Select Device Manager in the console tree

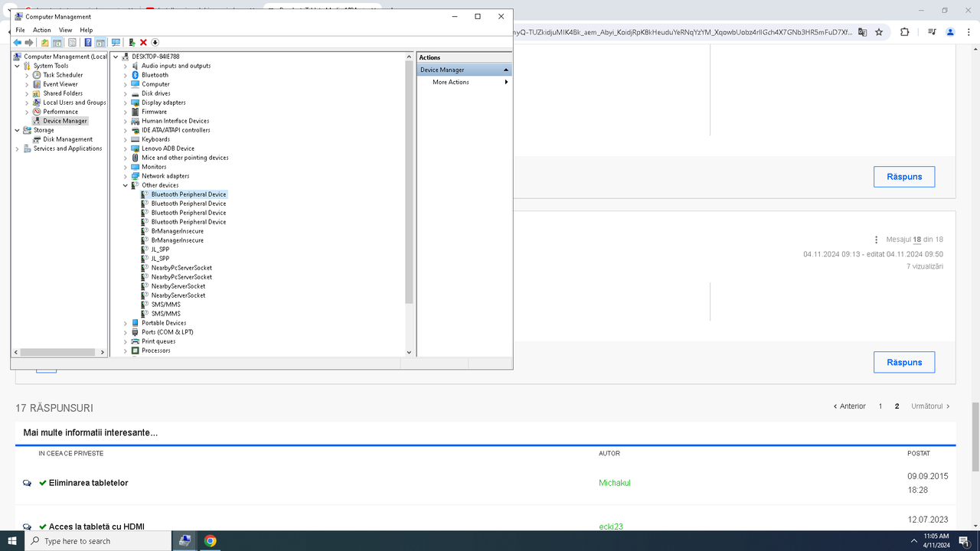pos(65,121)
